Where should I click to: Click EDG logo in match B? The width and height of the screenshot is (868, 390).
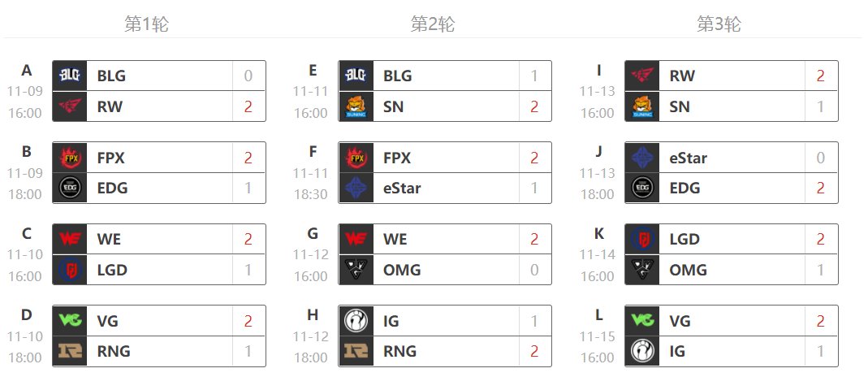click(70, 188)
